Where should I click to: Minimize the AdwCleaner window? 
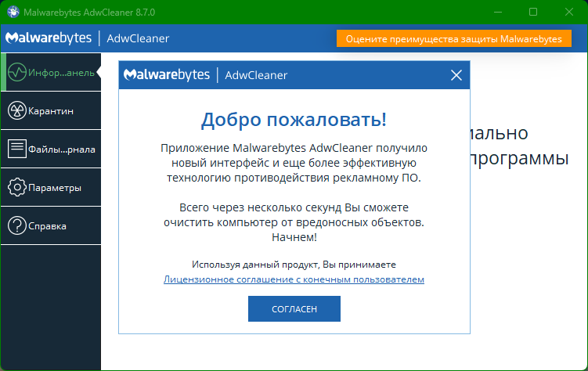point(498,13)
